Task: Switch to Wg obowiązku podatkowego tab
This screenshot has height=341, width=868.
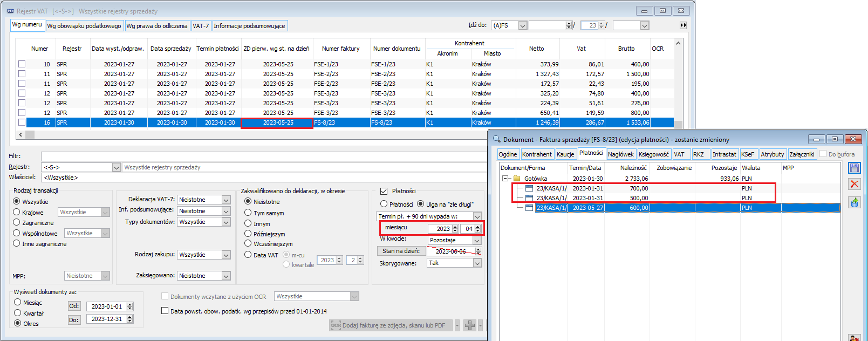Action: tap(84, 26)
